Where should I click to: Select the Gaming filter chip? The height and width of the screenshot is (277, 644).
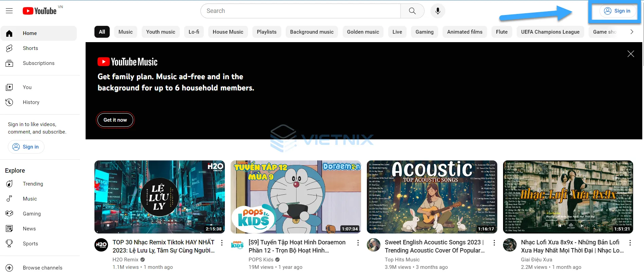click(x=425, y=32)
